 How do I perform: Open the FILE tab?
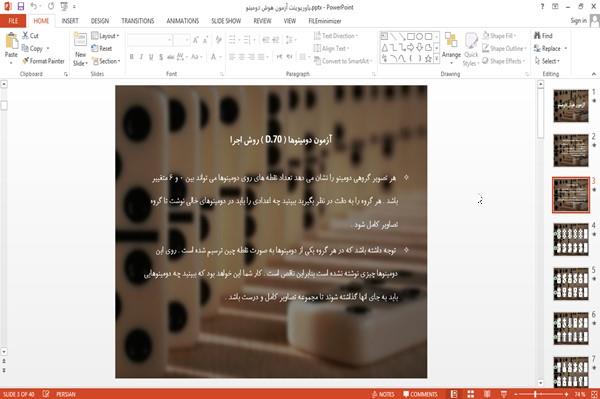[13, 21]
